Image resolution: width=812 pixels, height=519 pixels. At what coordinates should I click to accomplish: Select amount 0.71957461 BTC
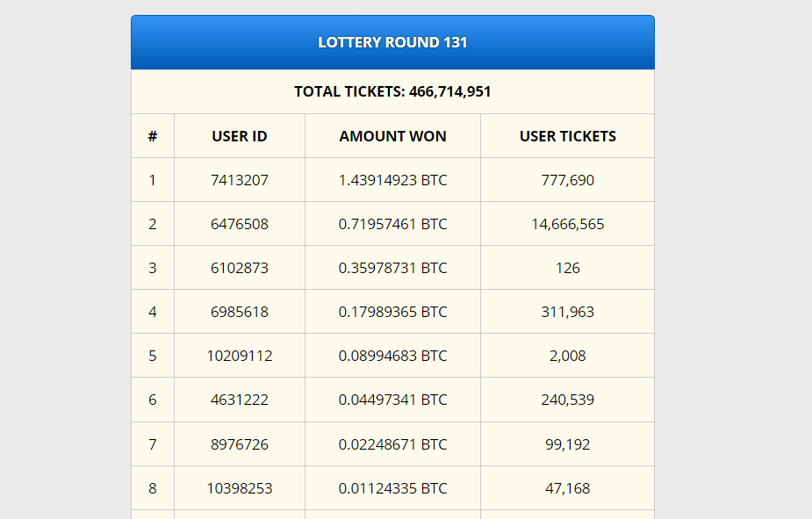[392, 224]
